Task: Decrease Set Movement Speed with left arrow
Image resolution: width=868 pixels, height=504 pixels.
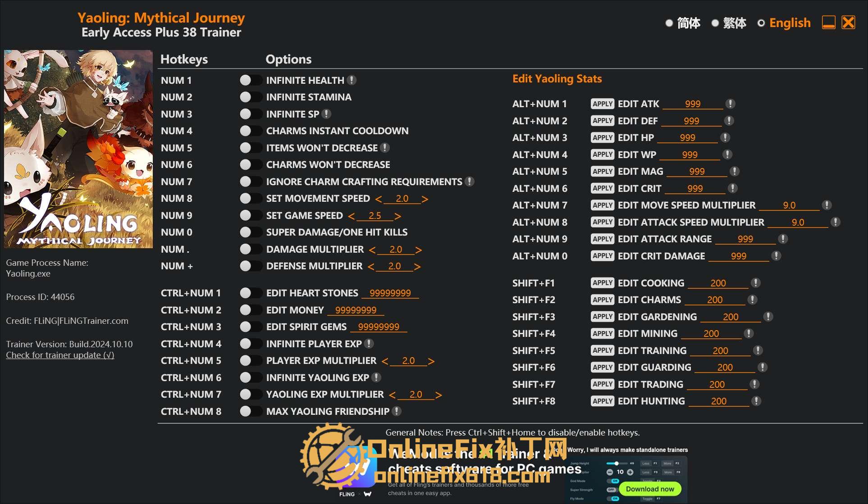Action: [x=379, y=199]
